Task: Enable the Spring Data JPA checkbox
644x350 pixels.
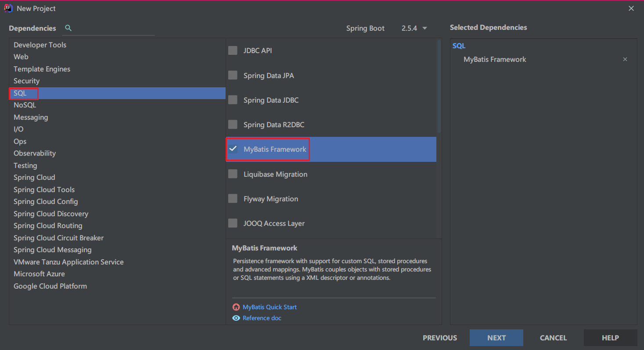Action: pos(233,75)
